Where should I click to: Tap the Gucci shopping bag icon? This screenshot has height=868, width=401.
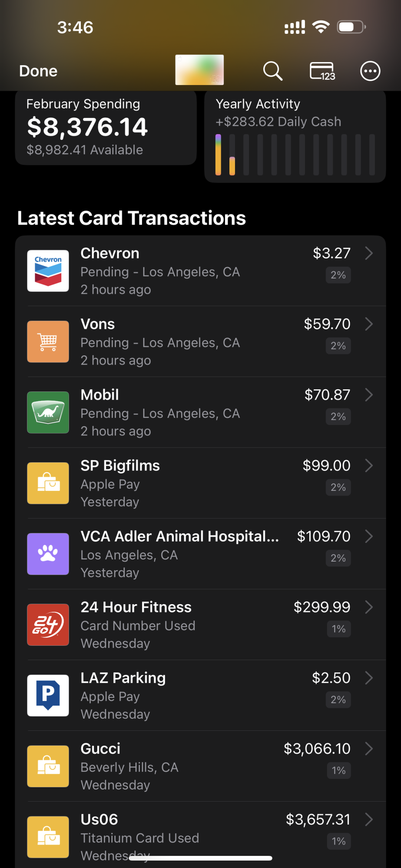[x=48, y=766]
